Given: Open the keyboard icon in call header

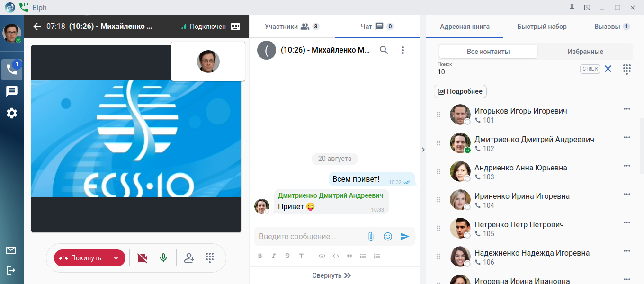Looking at the screenshot, I should [235, 27].
